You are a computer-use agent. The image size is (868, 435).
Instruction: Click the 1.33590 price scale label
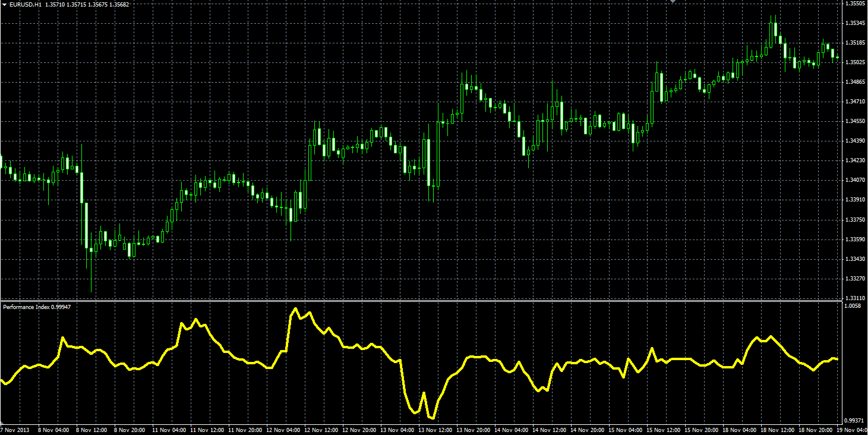click(x=854, y=239)
